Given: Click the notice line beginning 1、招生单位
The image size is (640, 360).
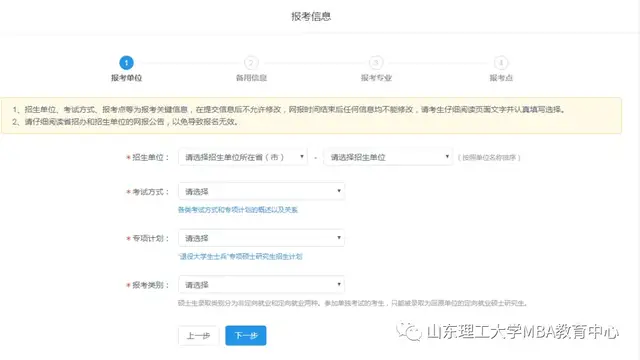Looking at the screenshot, I should pos(289,109).
